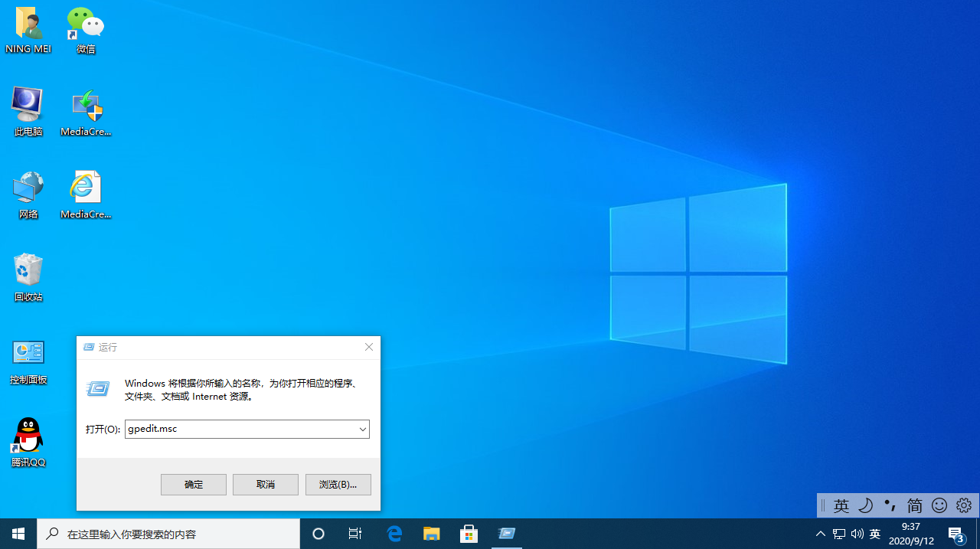Screen dimensions: 980x549
Task: Click 确定 to run gpedit.msc
Action: [x=193, y=484]
